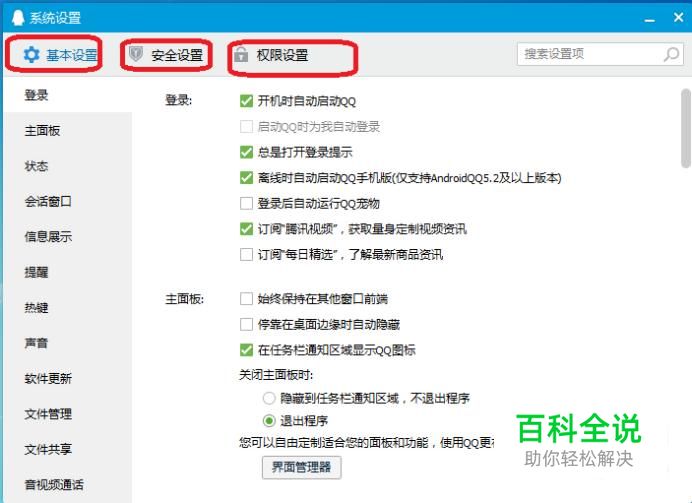Enable 登录后自动运行QQ宠物 checkbox

point(246,203)
